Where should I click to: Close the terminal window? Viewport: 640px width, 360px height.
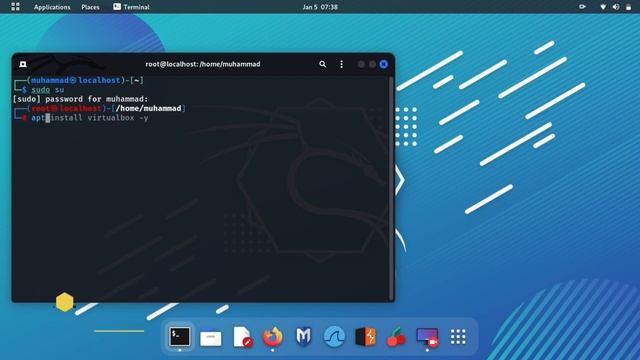(x=384, y=64)
